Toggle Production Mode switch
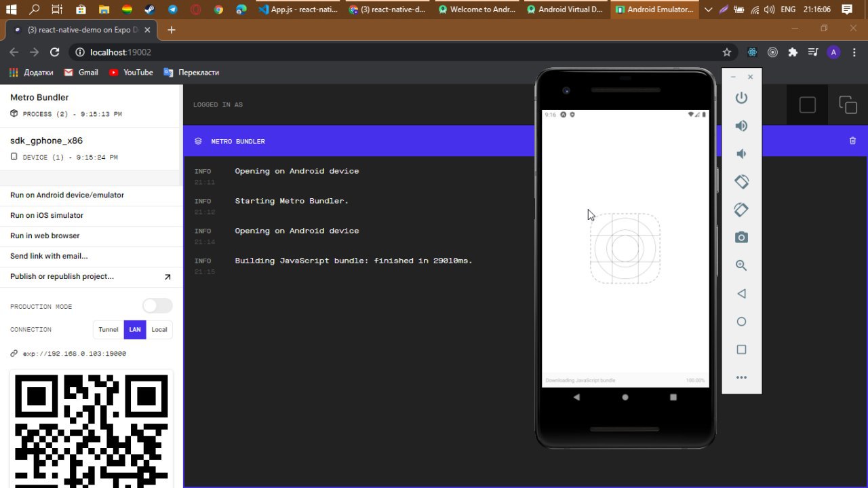This screenshot has width=868, height=488. click(157, 306)
